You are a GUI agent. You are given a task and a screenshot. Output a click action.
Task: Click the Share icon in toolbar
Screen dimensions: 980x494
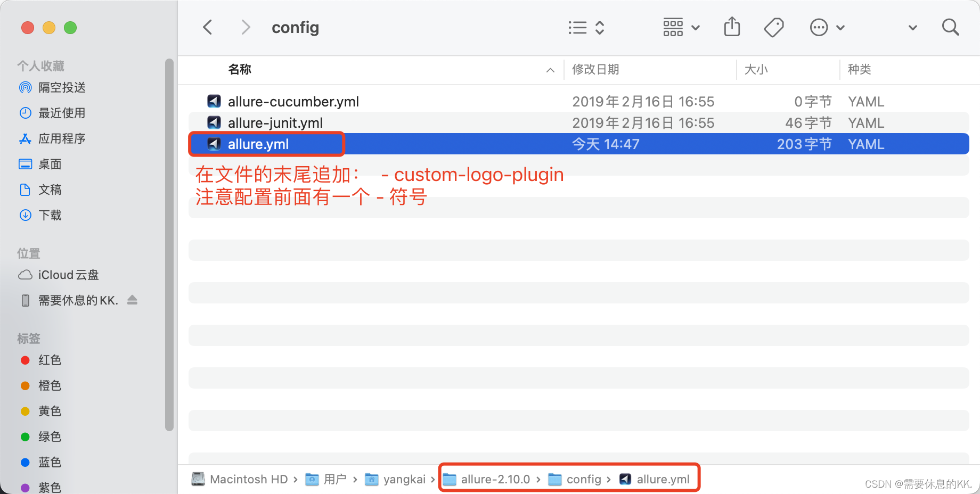[732, 27]
